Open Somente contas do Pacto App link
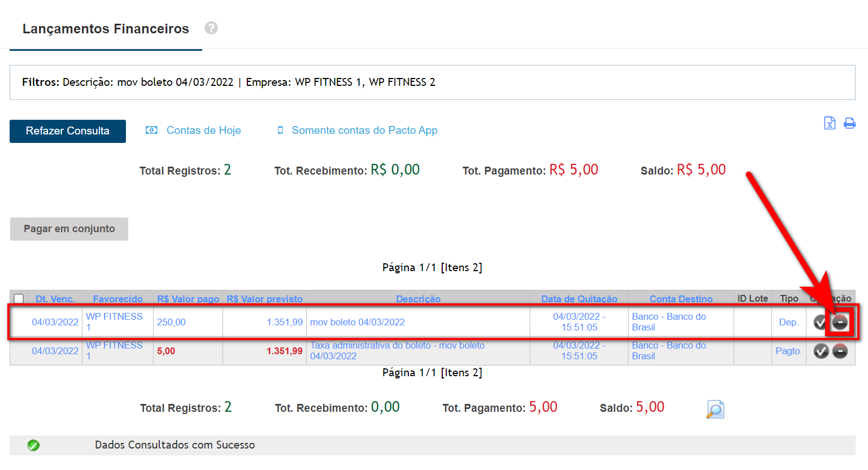The image size is (868, 470). (364, 130)
